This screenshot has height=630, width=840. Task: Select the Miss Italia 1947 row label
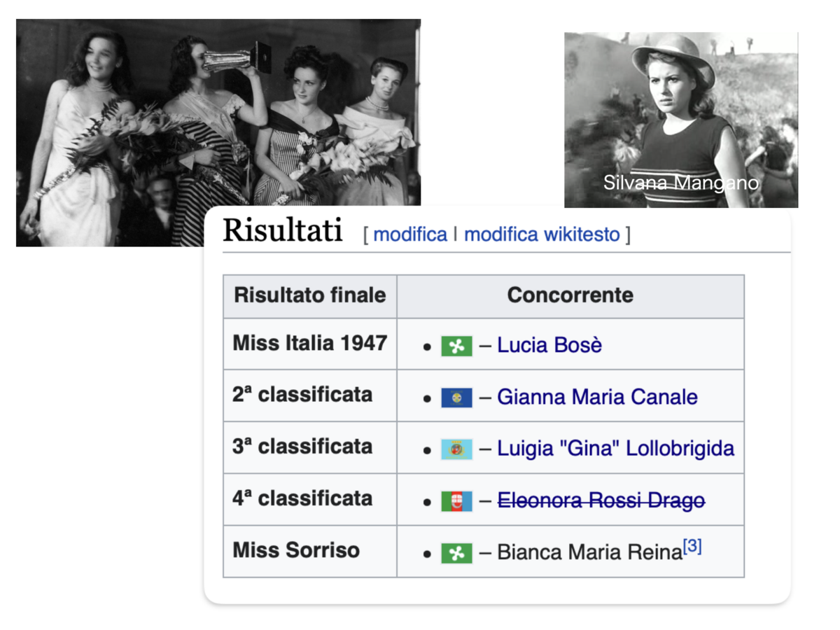(x=310, y=343)
